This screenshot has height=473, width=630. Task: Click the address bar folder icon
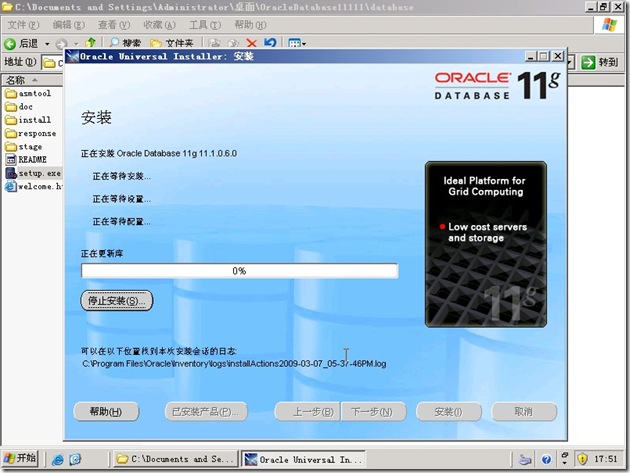click(49, 63)
